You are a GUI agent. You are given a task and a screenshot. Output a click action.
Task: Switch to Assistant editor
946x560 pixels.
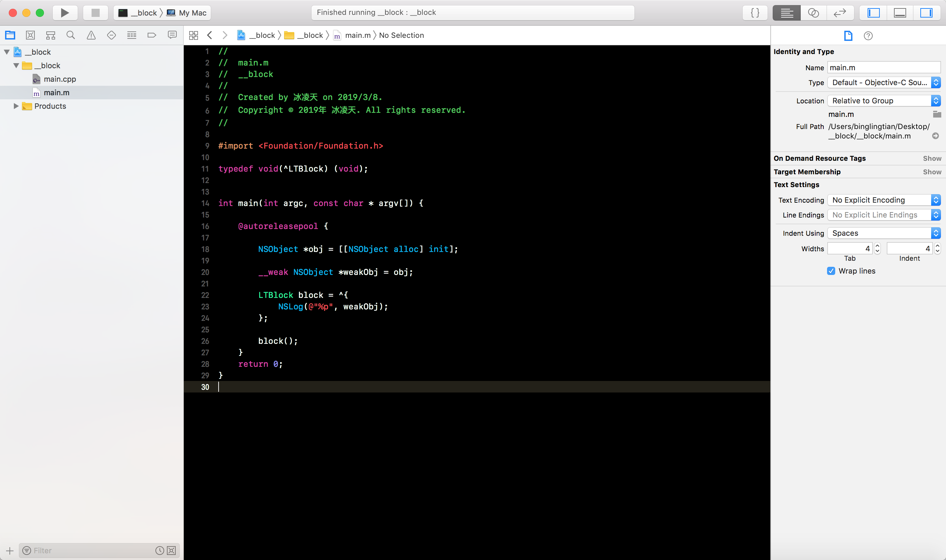pyautogui.click(x=813, y=13)
